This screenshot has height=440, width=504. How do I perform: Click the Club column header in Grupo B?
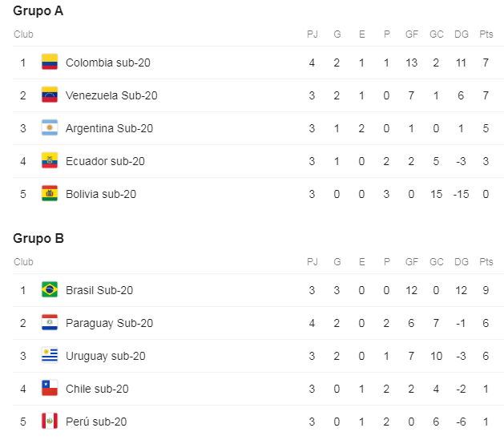coord(23,262)
